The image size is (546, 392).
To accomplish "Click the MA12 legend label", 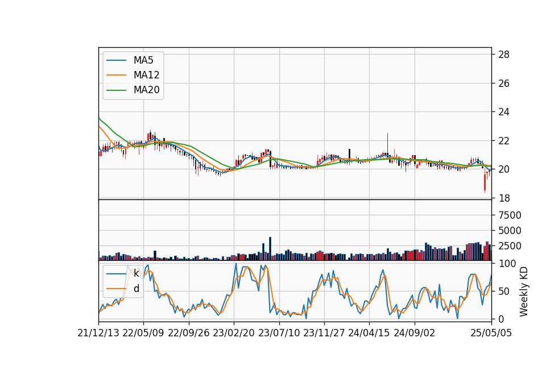I will pos(146,75).
